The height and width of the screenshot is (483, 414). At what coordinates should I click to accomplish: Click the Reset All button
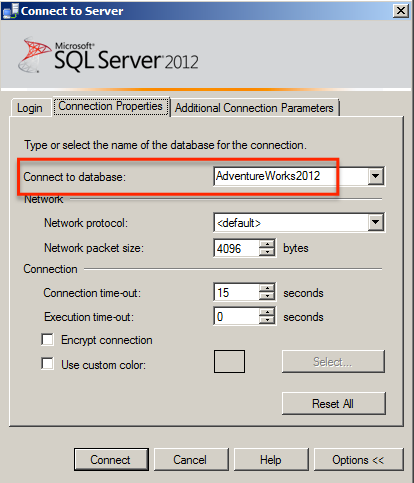[x=334, y=404]
